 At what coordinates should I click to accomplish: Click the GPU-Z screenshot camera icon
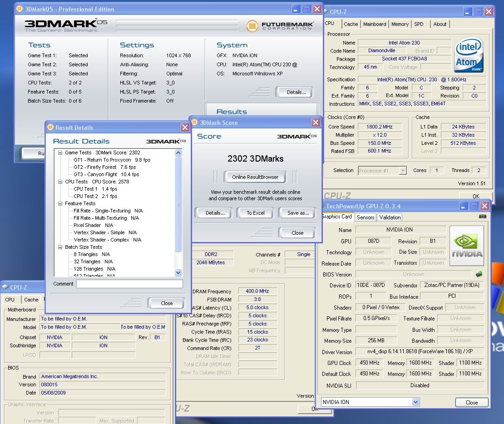click(483, 217)
